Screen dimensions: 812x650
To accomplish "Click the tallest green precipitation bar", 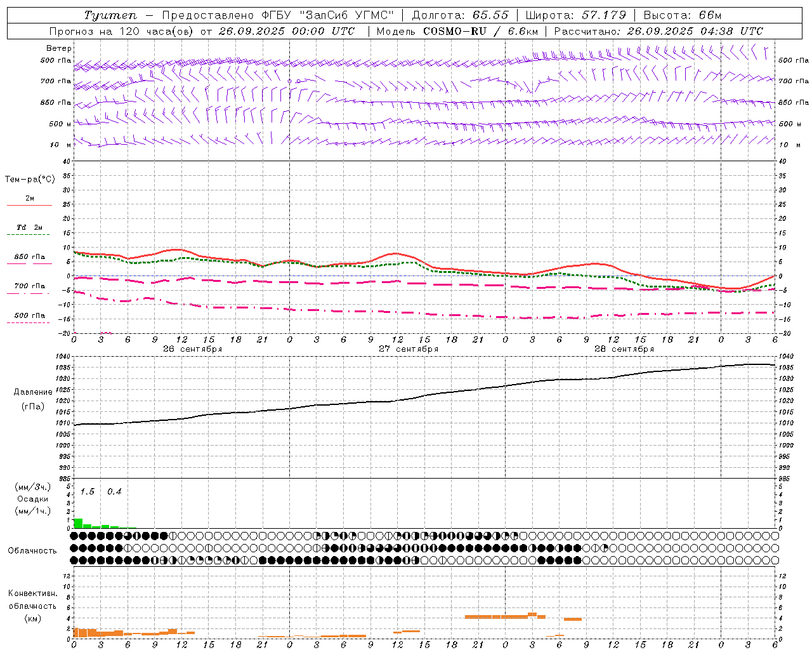I will click(x=78, y=523).
